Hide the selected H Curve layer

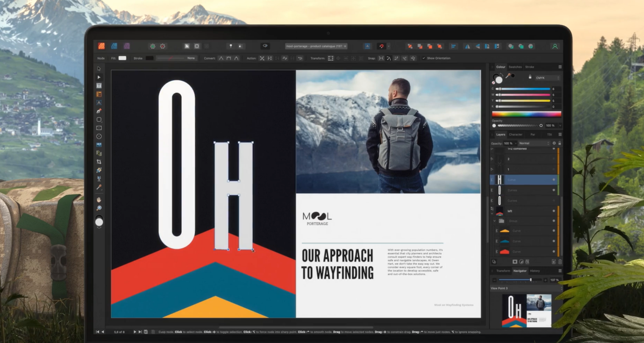(554, 180)
